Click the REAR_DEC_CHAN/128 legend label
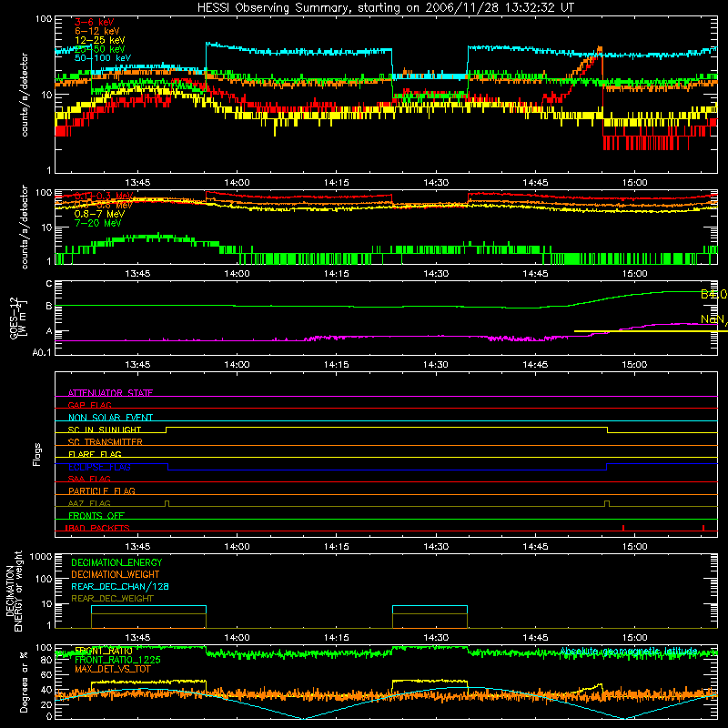Image resolution: width=728 pixels, height=728 pixels. pos(120,587)
